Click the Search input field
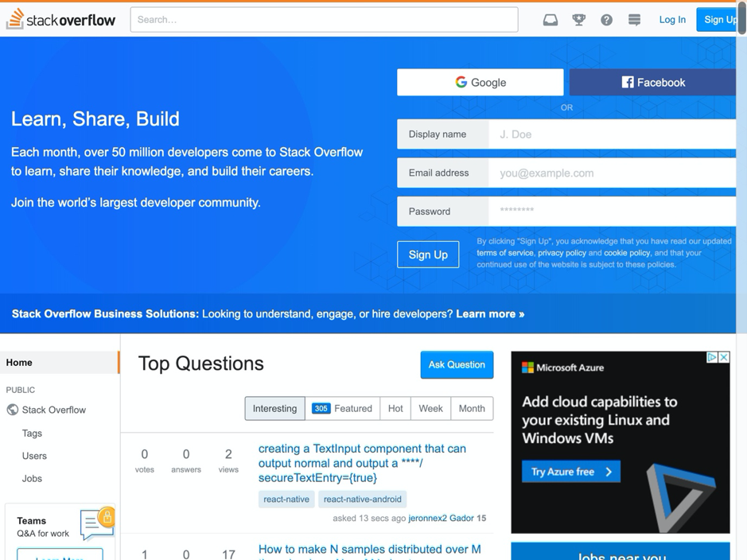 pos(324,19)
